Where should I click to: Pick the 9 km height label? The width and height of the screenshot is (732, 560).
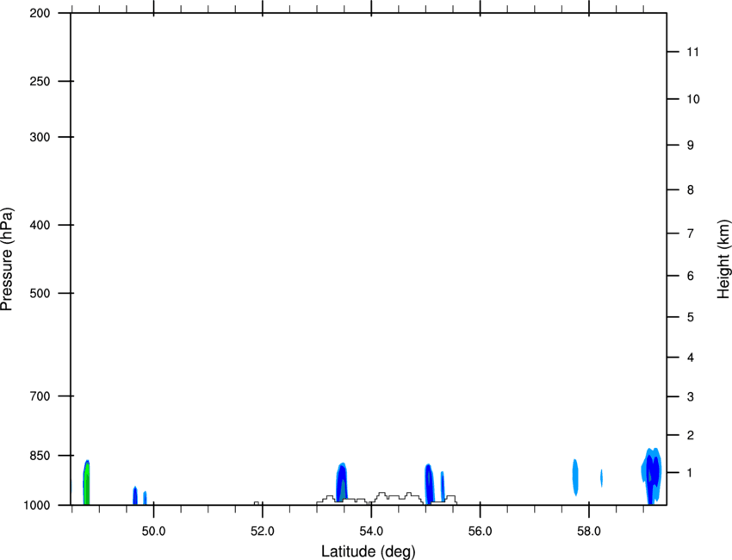[x=691, y=146]
